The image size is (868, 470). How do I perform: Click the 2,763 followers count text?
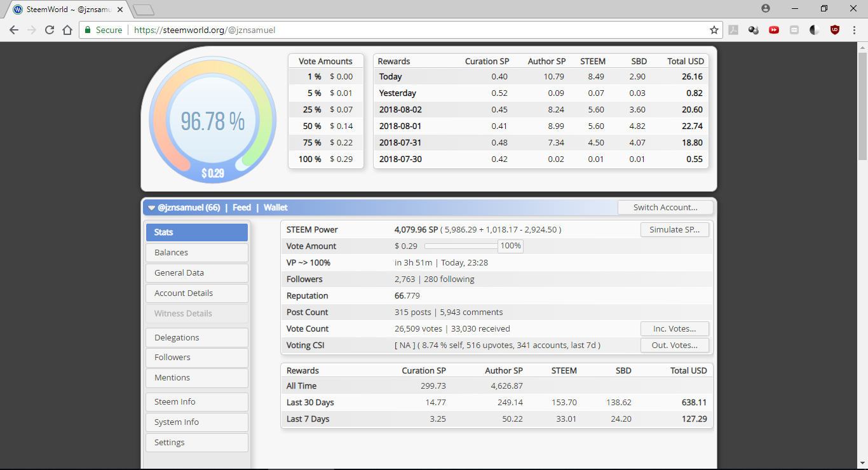pos(405,279)
